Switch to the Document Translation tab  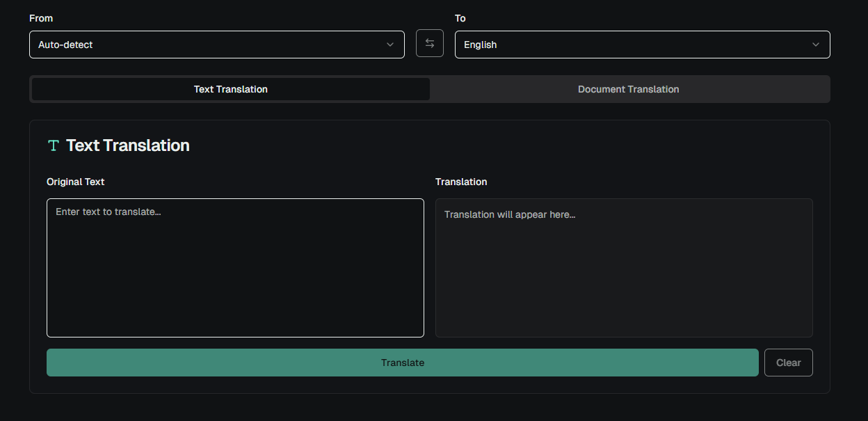[628, 89]
